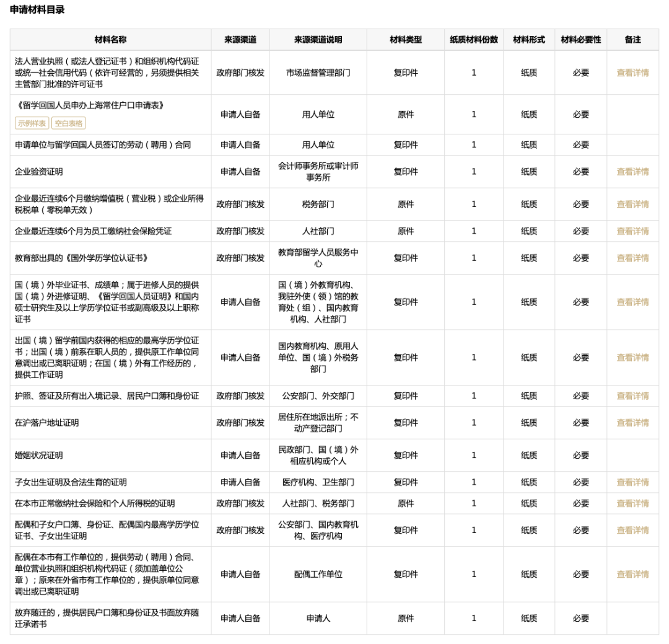Select 原件 type in 申请表 row
Screen dimensions: 669x644
pos(406,115)
